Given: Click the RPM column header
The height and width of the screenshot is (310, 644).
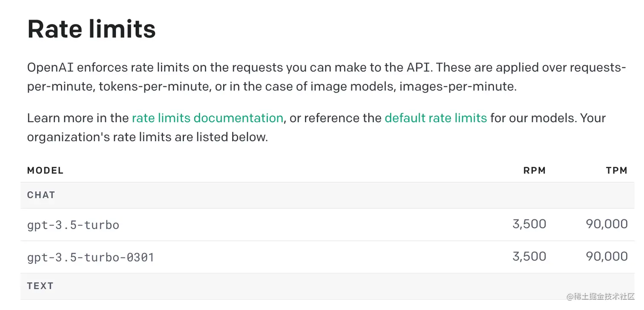Looking at the screenshot, I should coord(534,171).
